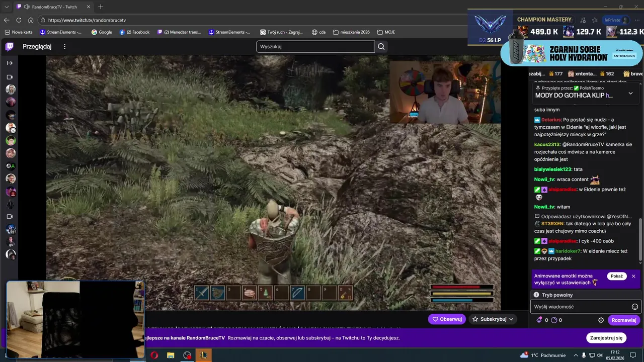Expand the pinned MODY DO GOTHICA message
The height and width of the screenshot is (362, 644).
(630, 94)
